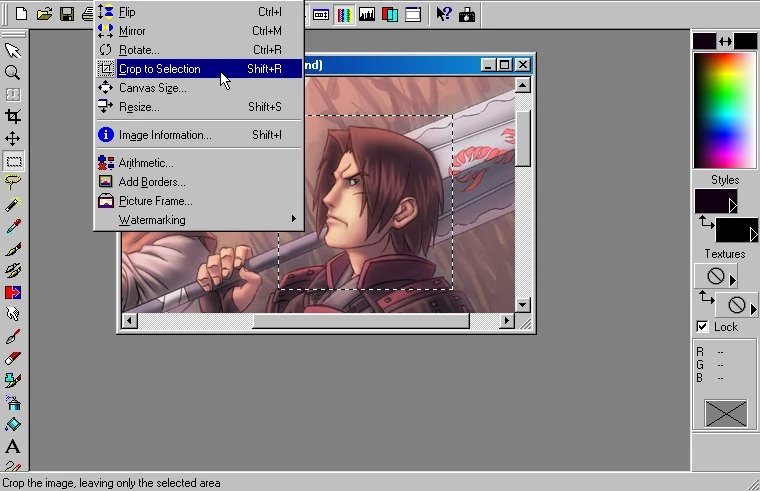Screen dimensions: 760x491
Task: Click the Save floppy disk icon
Action: tap(67, 14)
